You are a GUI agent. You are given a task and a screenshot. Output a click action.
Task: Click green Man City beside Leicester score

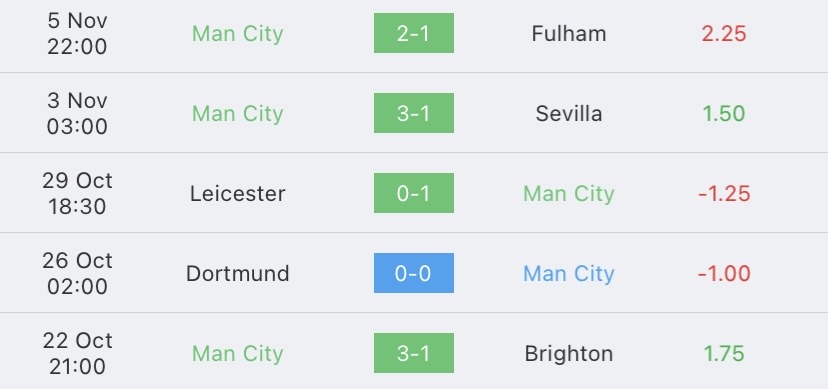click(x=569, y=194)
